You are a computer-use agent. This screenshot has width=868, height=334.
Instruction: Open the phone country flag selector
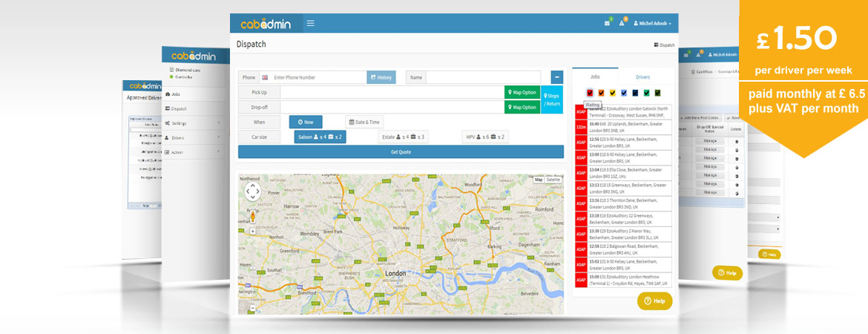pyautogui.click(x=264, y=77)
